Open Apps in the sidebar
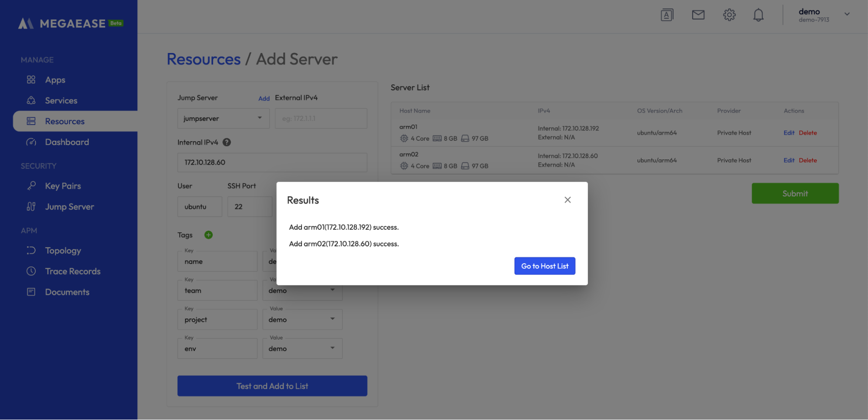Viewport: 868px width, 420px height. pyautogui.click(x=55, y=80)
